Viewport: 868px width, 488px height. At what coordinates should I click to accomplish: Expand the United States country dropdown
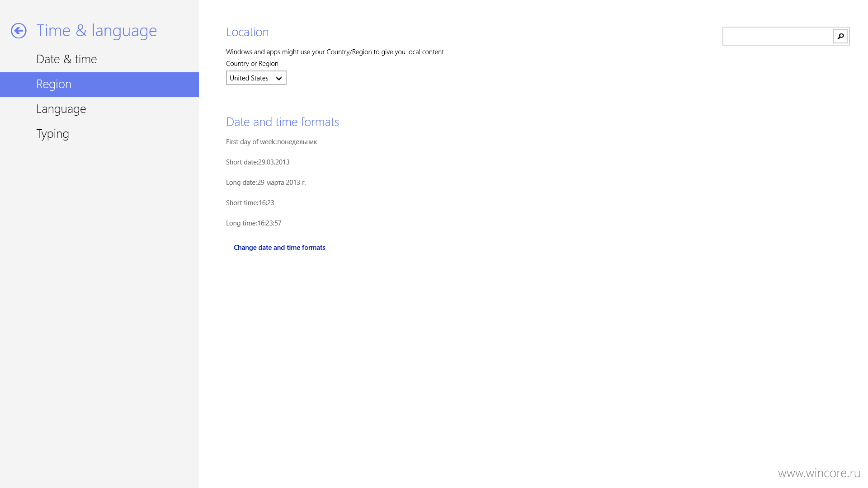click(256, 78)
